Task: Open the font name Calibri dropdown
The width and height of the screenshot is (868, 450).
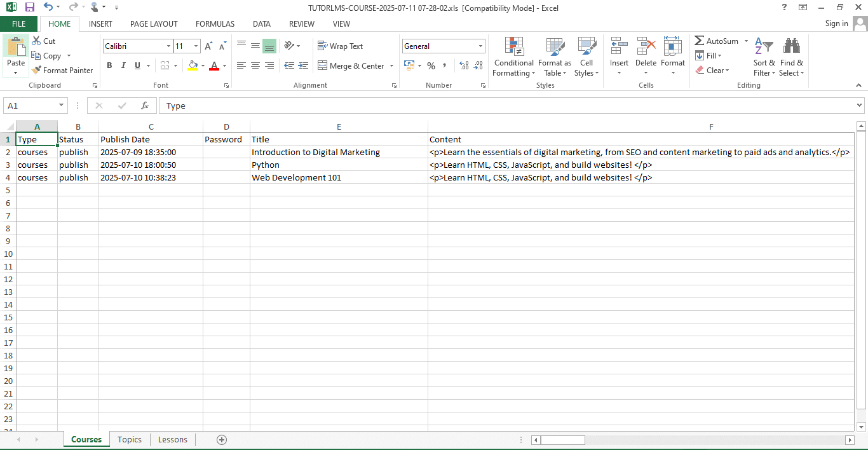Action: click(168, 46)
